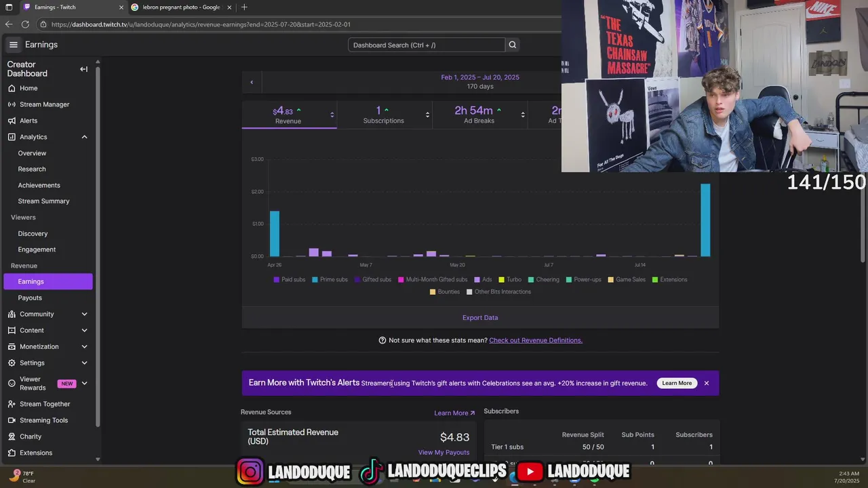The width and height of the screenshot is (868, 488).
Task: Click Learn More button in alerts banner
Action: (x=677, y=383)
